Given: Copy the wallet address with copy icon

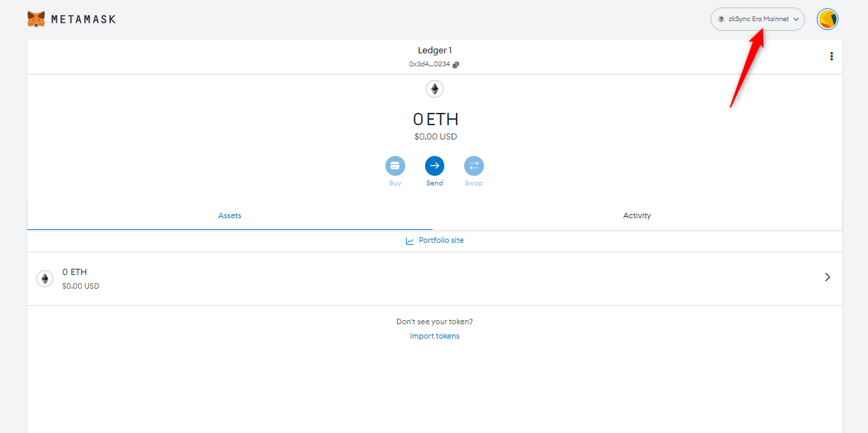Looking at the screenshot, I should click(x=456, y=64).
